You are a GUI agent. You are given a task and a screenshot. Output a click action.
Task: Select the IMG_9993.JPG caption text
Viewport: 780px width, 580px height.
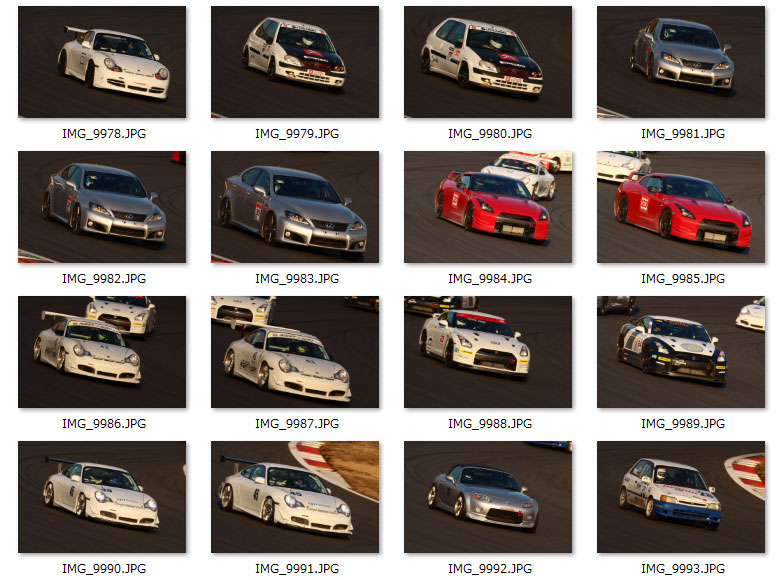pos(683,569)
